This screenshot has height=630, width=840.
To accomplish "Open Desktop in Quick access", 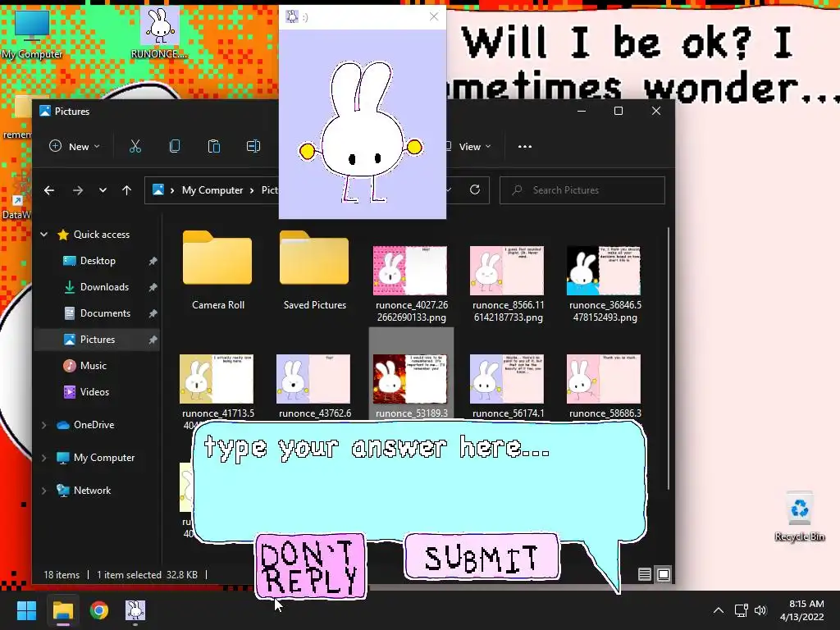I will click(x=97, y=261).
